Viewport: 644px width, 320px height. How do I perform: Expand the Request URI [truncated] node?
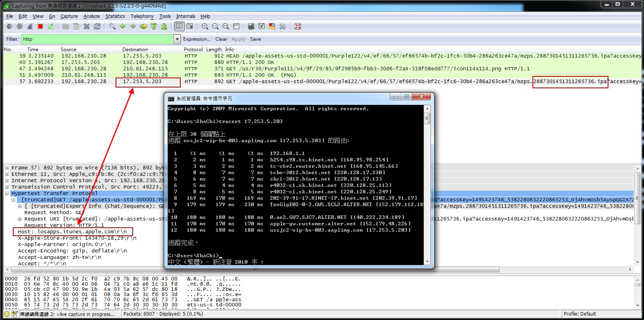[20, 219]
